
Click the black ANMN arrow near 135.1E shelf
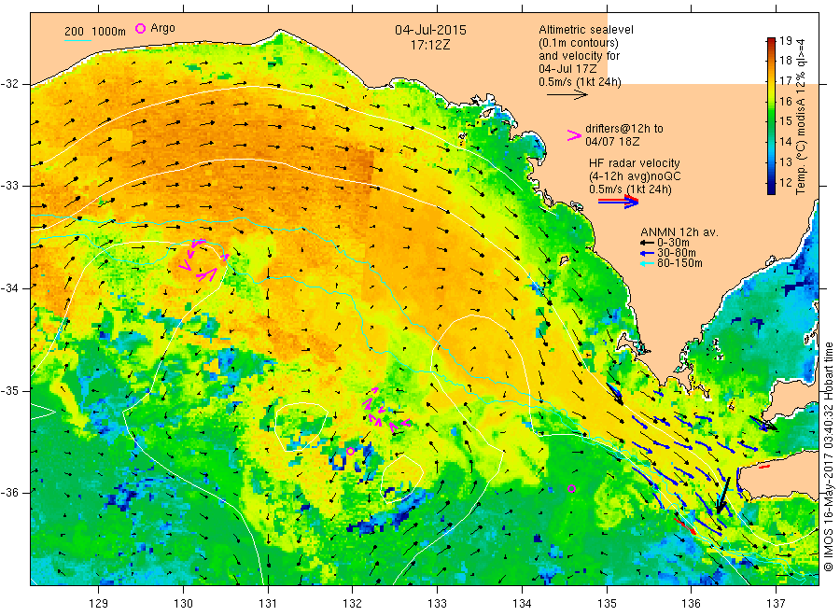pos(615,394)
